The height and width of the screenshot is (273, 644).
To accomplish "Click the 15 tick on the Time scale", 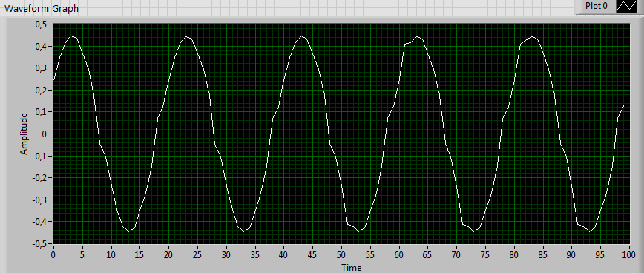I will (139, 255).
